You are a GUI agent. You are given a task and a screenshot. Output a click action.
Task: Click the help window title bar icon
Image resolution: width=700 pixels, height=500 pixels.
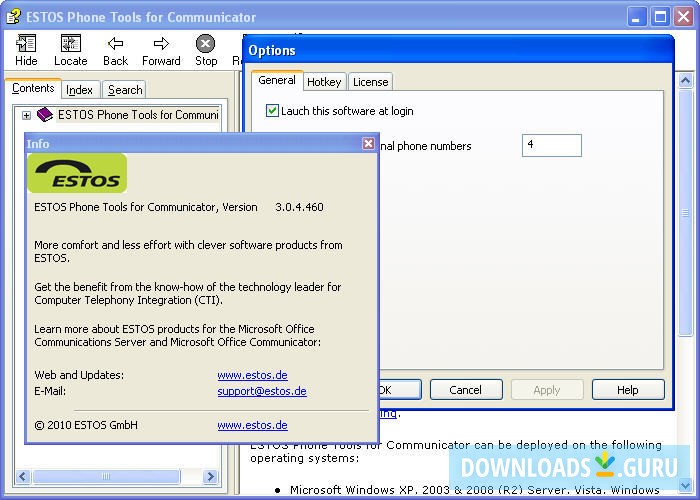13,17
